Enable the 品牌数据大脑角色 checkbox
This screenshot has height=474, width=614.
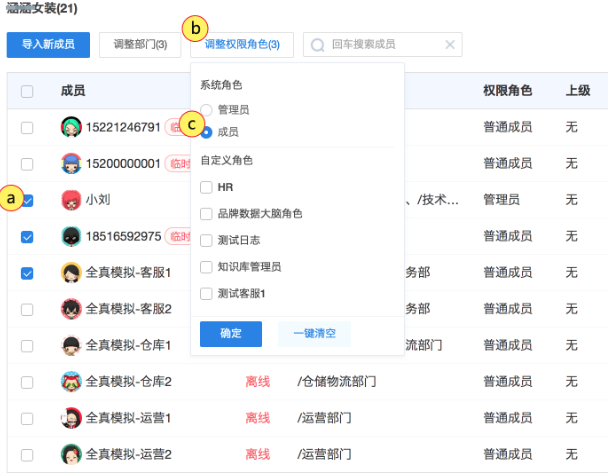pos(206,214)
